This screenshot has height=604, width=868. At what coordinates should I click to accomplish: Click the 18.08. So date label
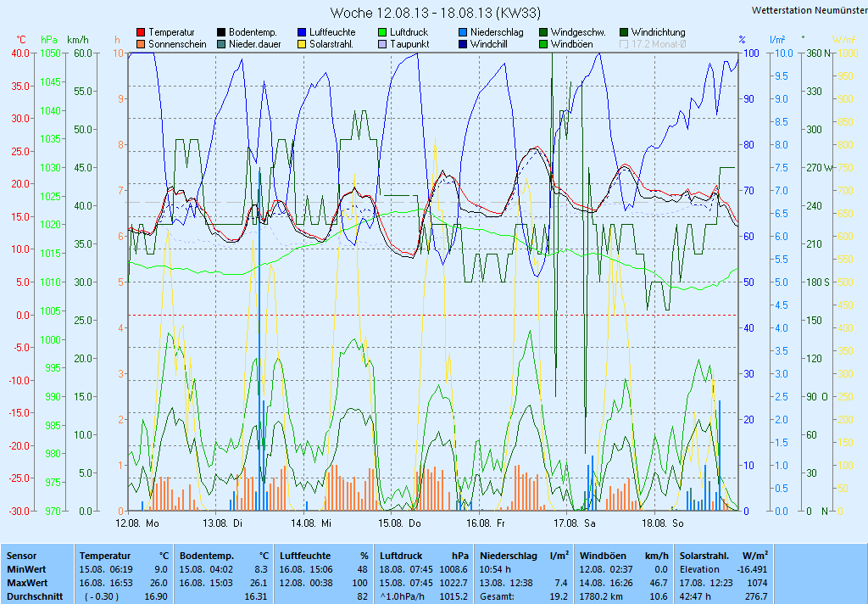tap(663, 523)
